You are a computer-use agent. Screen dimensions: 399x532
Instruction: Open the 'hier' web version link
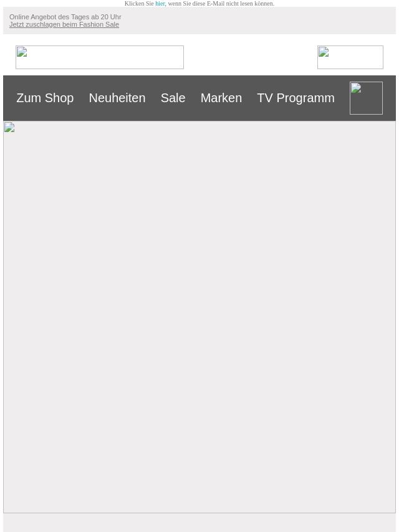click(160, 4)
